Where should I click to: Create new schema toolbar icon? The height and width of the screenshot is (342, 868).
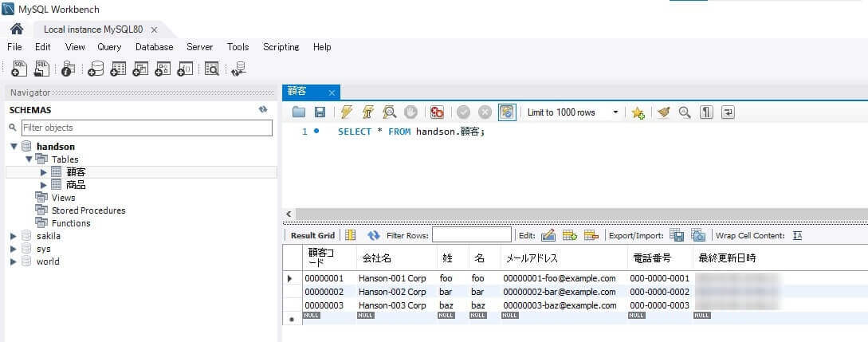pos(96,69)
